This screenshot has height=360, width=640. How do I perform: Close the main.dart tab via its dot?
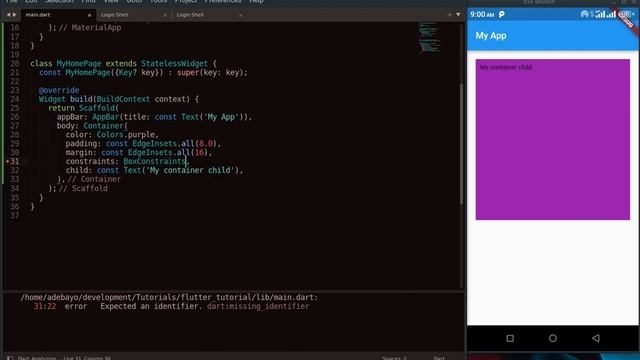(x=89, y=15)
